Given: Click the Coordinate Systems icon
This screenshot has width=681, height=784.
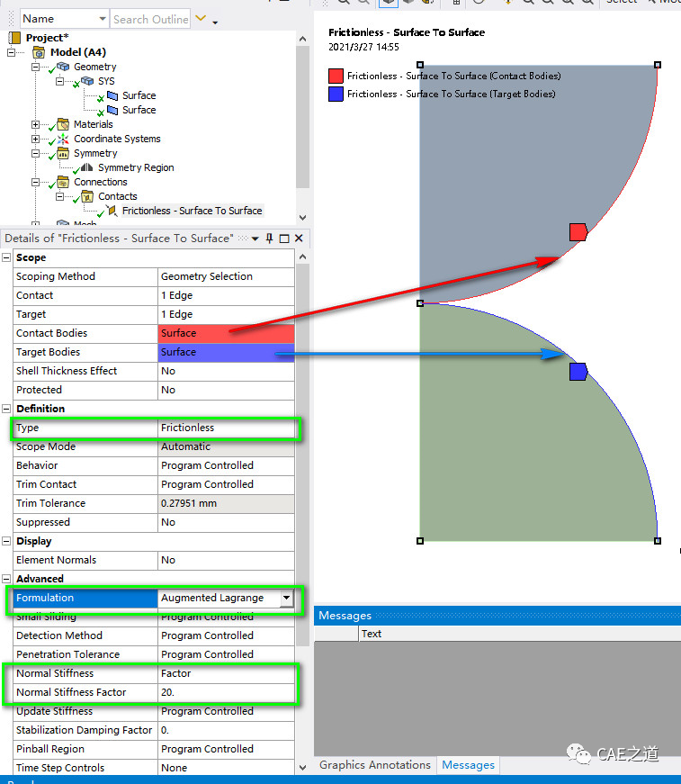Looking at the screenshot, I should (63, 139).
